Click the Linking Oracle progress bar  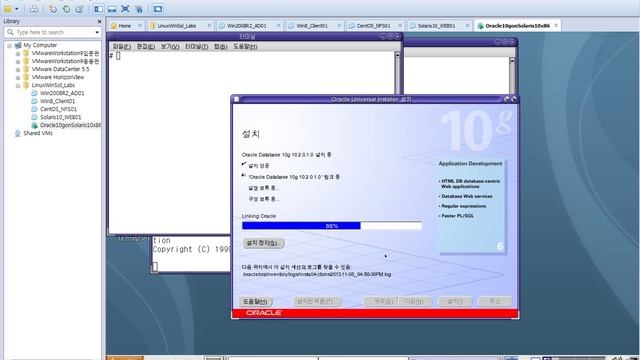332,226
